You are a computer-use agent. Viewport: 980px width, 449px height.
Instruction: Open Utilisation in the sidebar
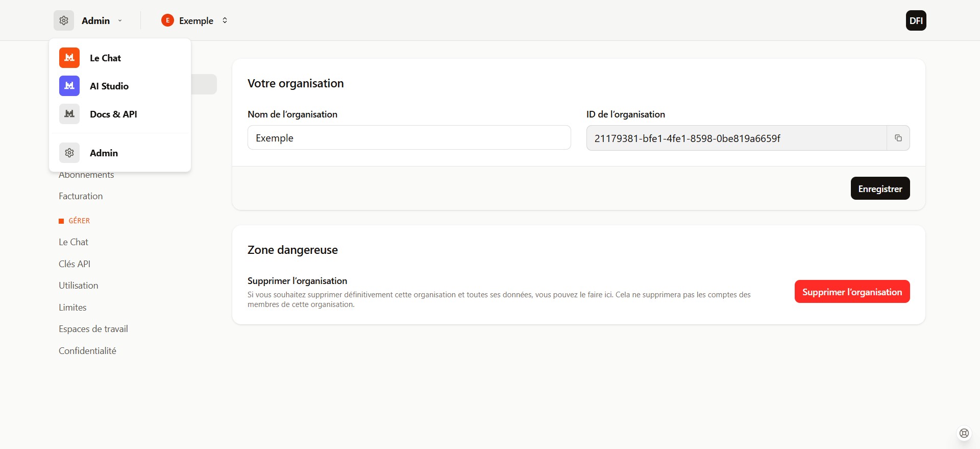(79, 286)
